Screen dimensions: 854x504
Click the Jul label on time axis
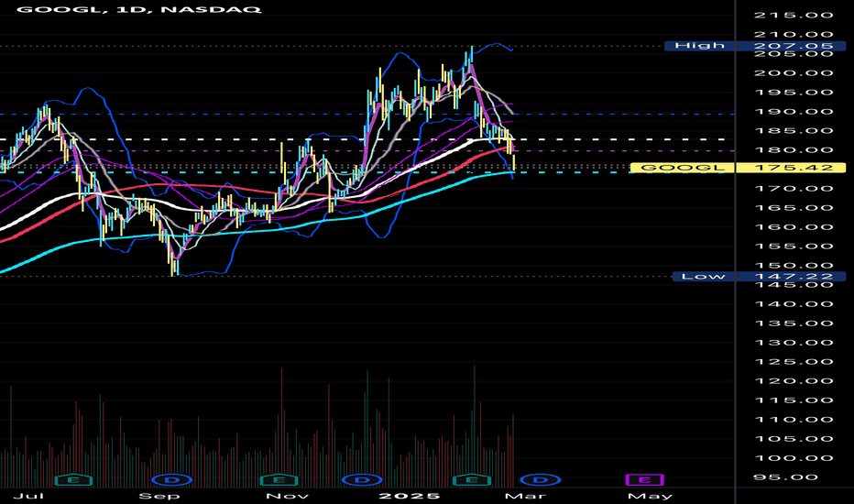pyautogui.click(x=27, y=496)
